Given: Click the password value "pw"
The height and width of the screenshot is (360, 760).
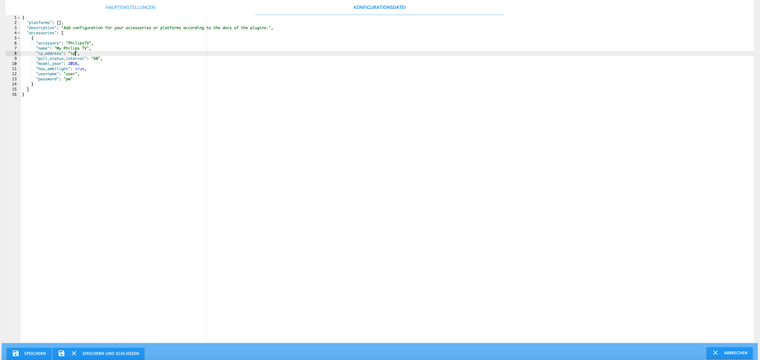Looking at the screenshot, I should [x=68, y=79].
